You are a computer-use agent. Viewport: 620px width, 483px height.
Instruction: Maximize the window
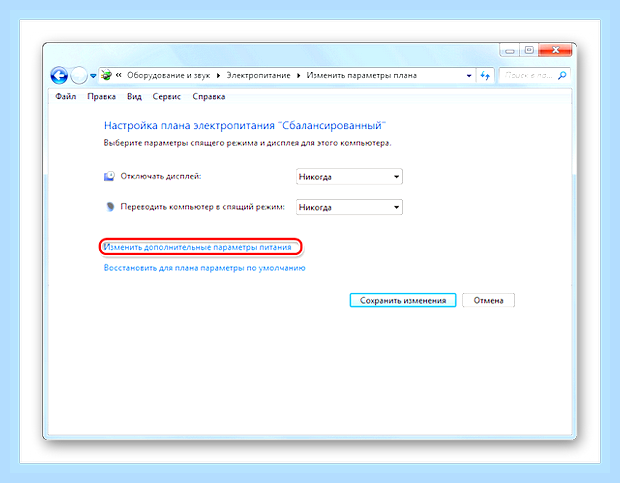pos(529,50)
